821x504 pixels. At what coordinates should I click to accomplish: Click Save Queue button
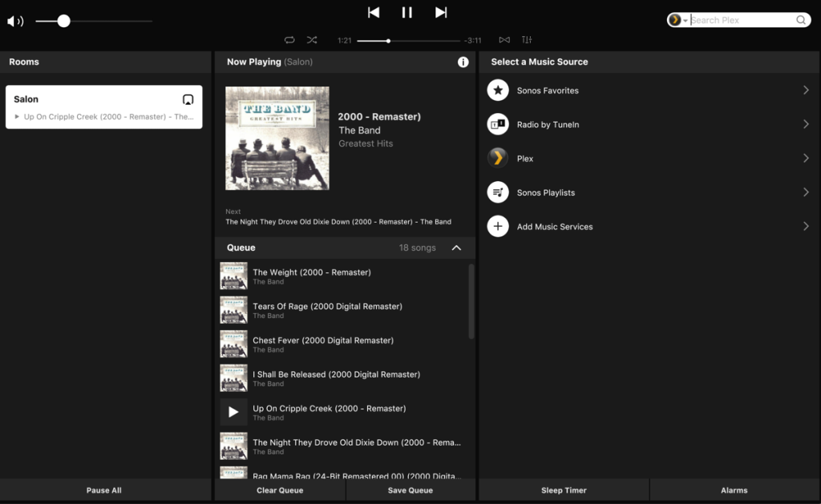(x=410, y=490)
